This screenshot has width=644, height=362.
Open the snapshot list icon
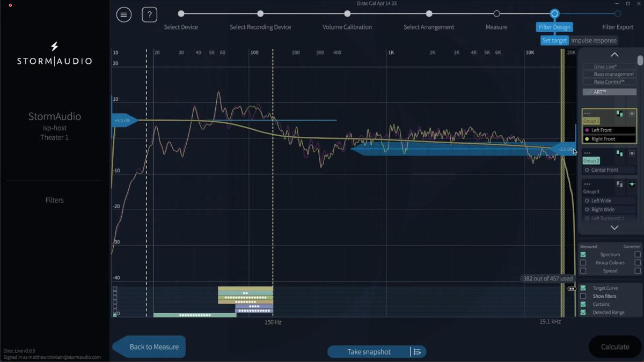pos(417,352)
